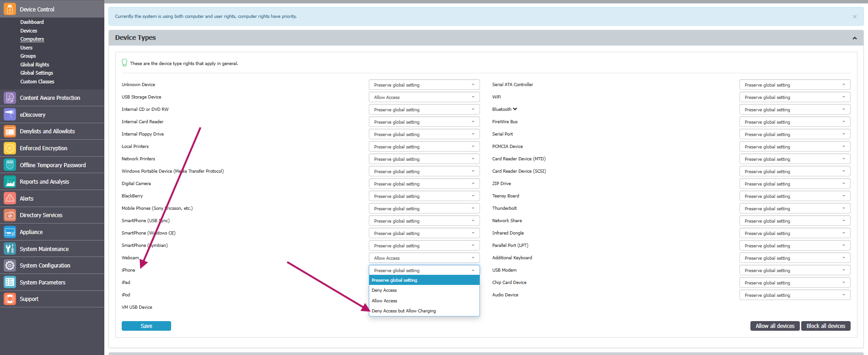Image resolution: width=868 pixels, height=355 pixels.
Task: Open Denylists and Allowlists icon
Action: (x=10, y=131)
